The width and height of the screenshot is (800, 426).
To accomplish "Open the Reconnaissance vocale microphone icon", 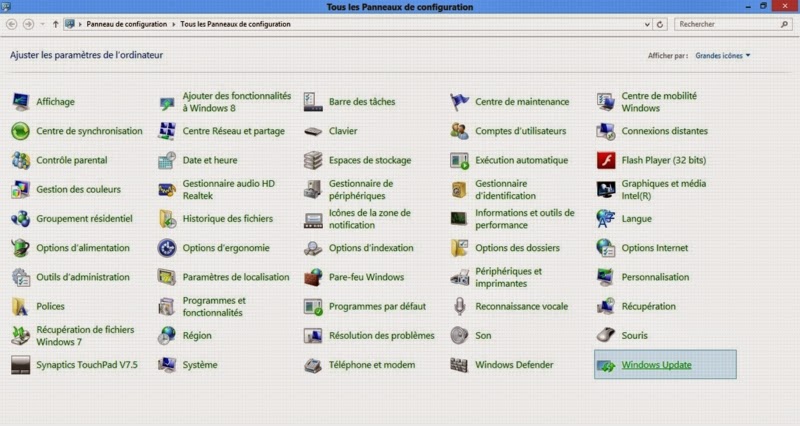I will (x=459, y=306).
